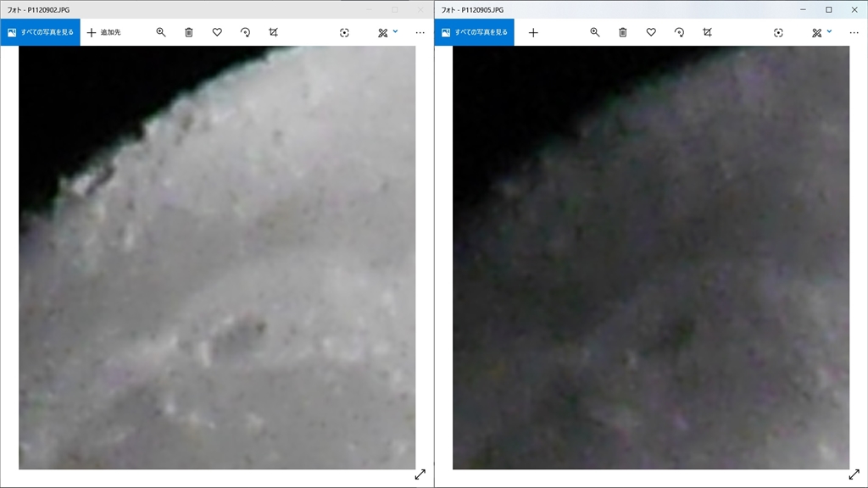Expand edit dropdown arrow in P1120905 window
This screenshot has width=868, height=488.
[829, 31]
